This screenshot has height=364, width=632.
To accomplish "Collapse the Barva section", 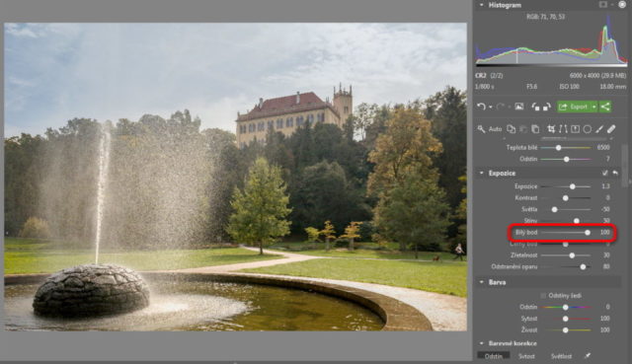I will (x=481, y=282).
